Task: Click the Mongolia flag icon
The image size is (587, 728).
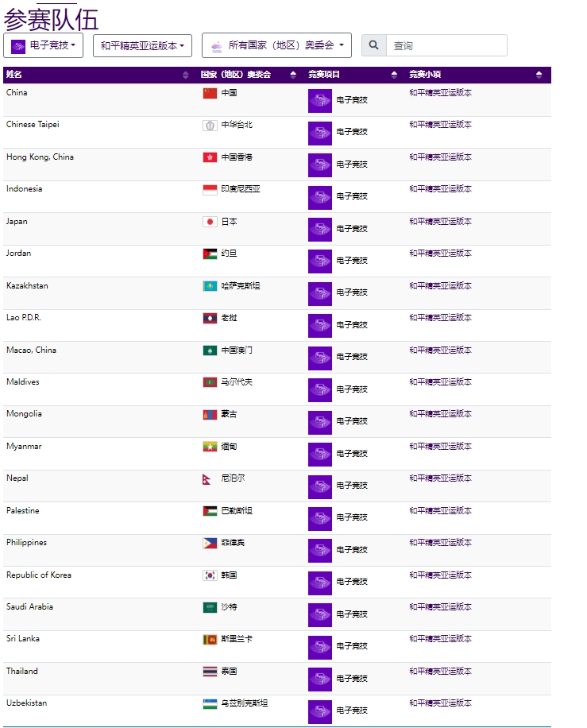Action: tap(210, 415)
